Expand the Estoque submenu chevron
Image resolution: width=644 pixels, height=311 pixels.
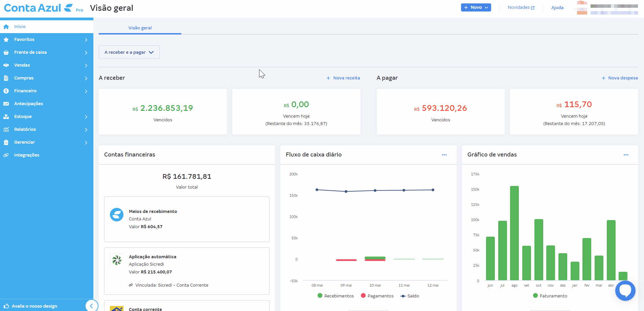click(86, 117)
